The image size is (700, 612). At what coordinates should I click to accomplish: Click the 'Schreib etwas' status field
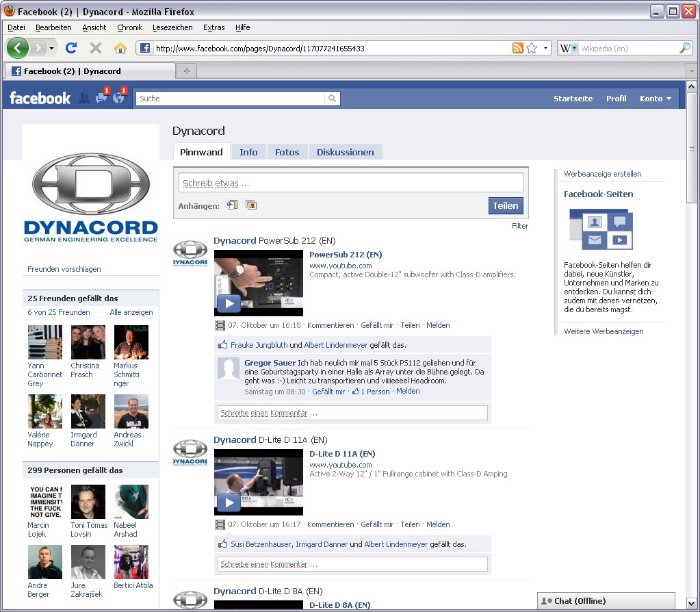pyautogui.click(x=350, y=183)
